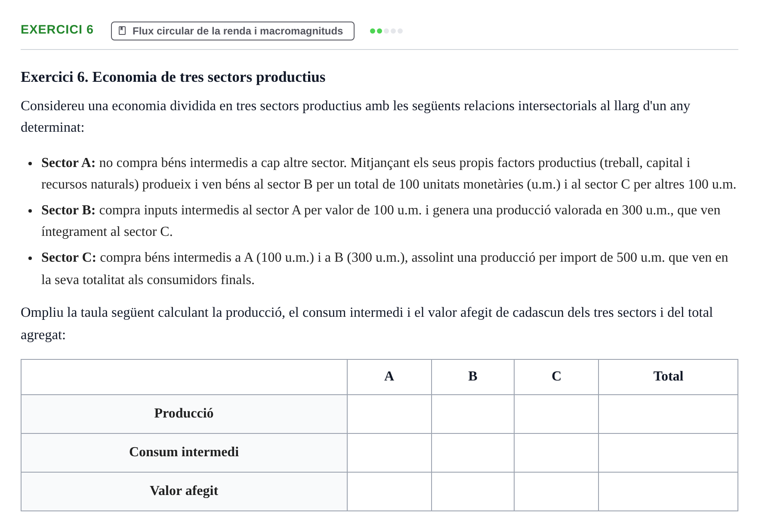Select Valor afegit cell for sector C
The image size is (759, 532).
tap(556, 492)
